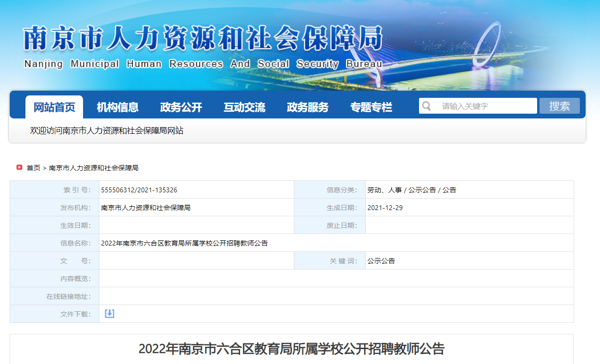
Task: Click the 索 引 号 label cell
Action: click(x=55, y=190)
